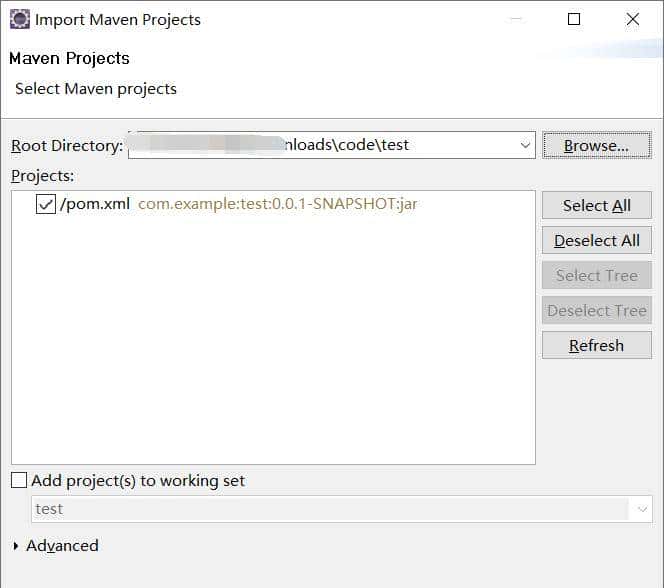This screenshot has width=664, height=588.
Task: Open the Root Directory dropdown arrow
Action: tap(525, 145)
